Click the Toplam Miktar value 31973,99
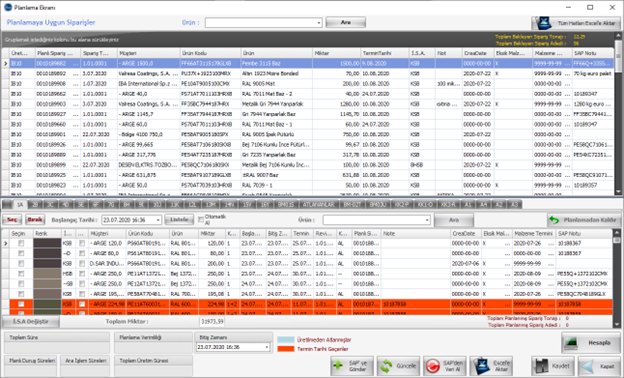The width and height of the screenshot is (624, 378). [212, 321]
